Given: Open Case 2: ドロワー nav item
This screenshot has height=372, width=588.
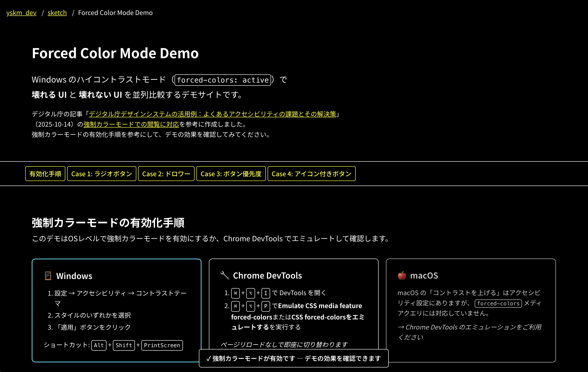Looking at the screenshot, I should click(166, 174).
